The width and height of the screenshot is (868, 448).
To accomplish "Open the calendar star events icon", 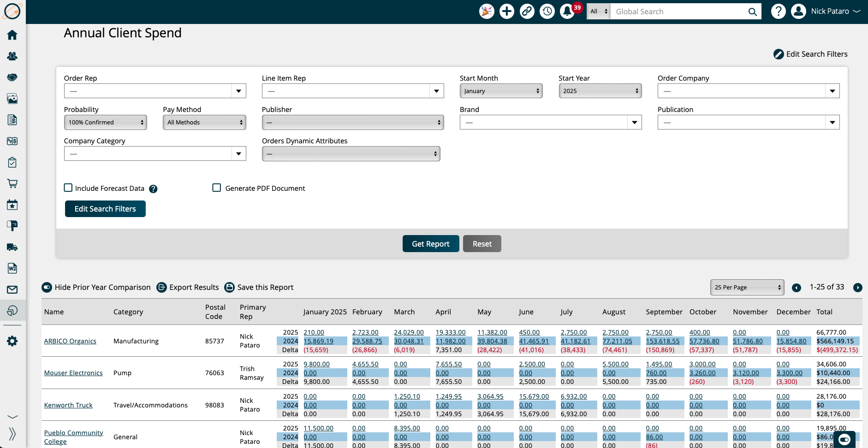I will tap(12, 205).
